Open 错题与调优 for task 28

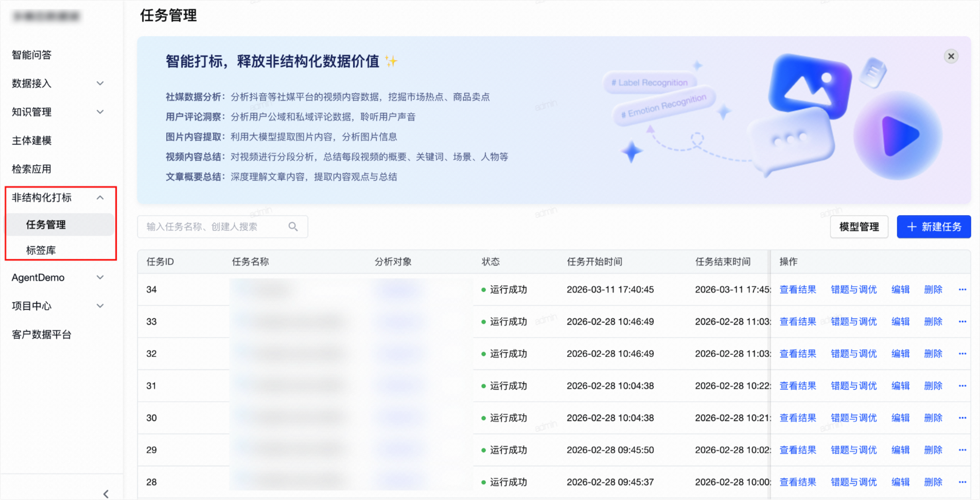point(854,482)
